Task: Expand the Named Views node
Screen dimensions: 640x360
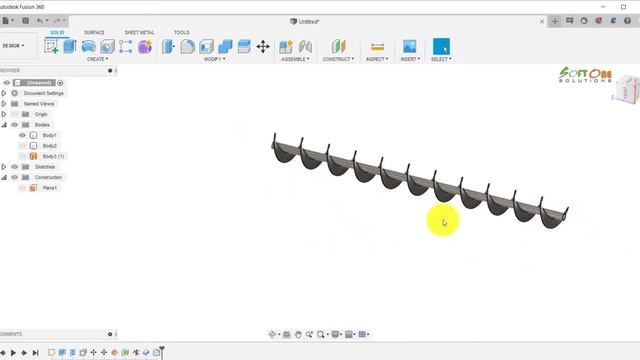Action: [4, 104]
